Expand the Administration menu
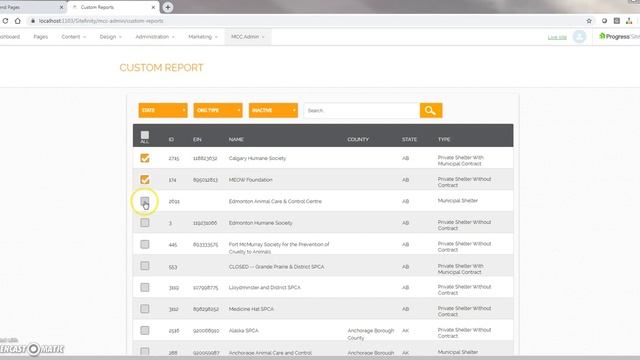Viewport: 640px width, 360px height. [155, 37]
